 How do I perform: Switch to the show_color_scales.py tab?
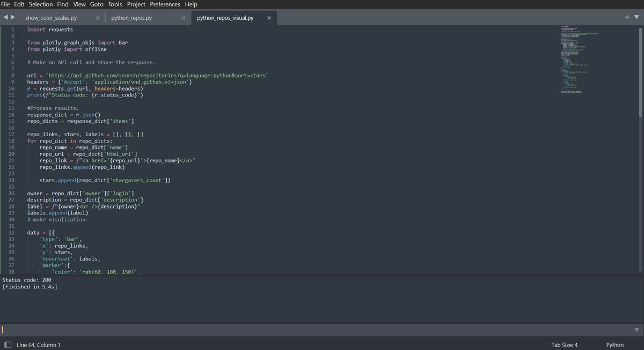(51, 18)
